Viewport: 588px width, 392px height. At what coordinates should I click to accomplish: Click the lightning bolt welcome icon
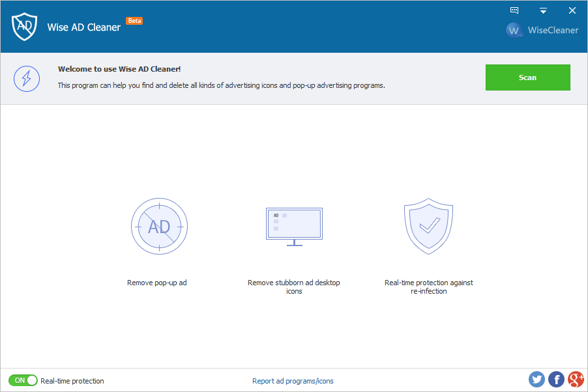[x=27, y=79]
